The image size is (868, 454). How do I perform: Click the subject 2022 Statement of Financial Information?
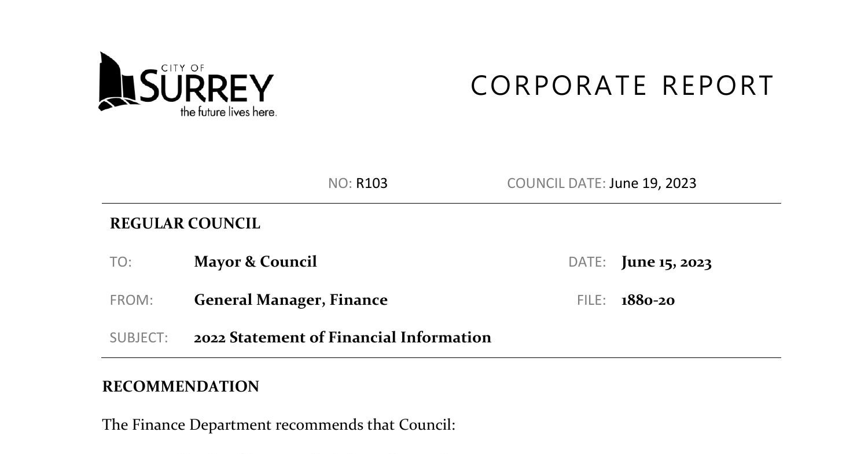point(342,338)
